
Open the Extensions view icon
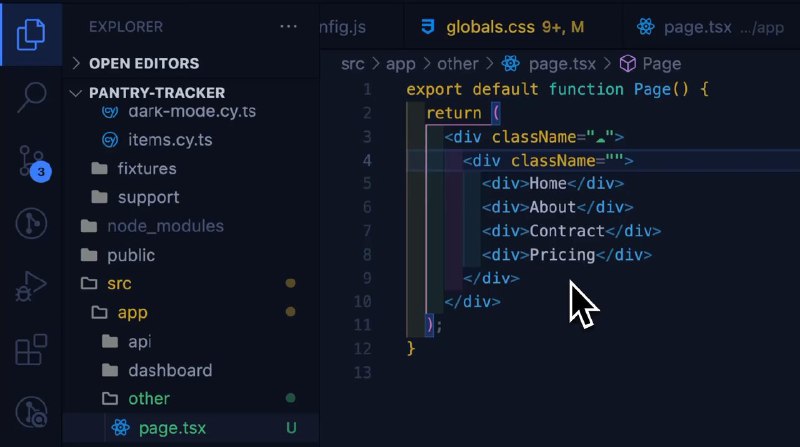click(31, 351)
